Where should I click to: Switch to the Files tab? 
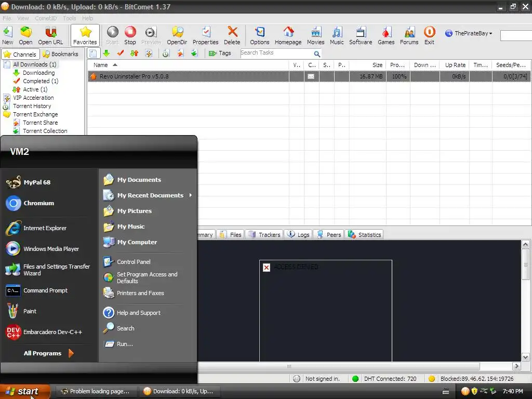coord(230,235)
